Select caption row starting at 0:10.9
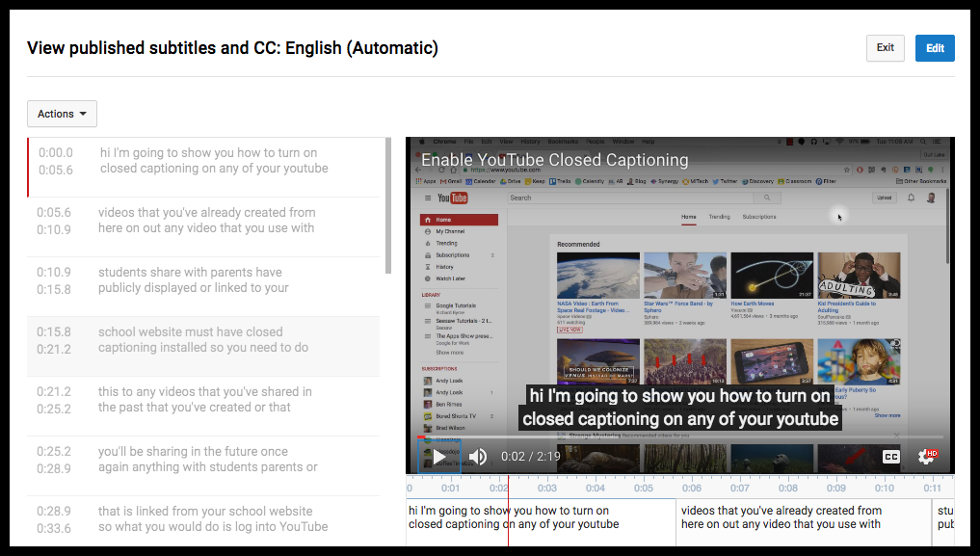This screenshot has width=980, height=556. pos(203,287)
